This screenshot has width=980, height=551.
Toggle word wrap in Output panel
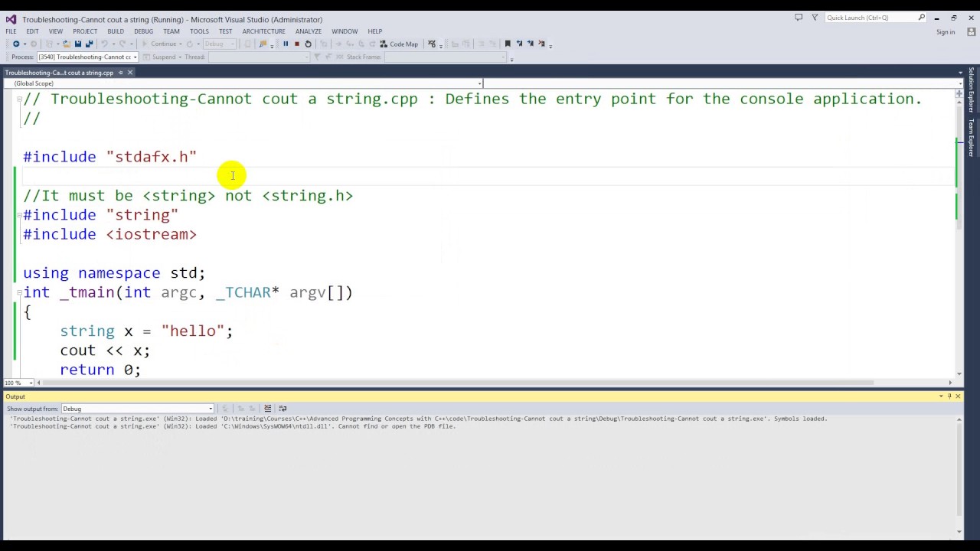click(283, 409)
